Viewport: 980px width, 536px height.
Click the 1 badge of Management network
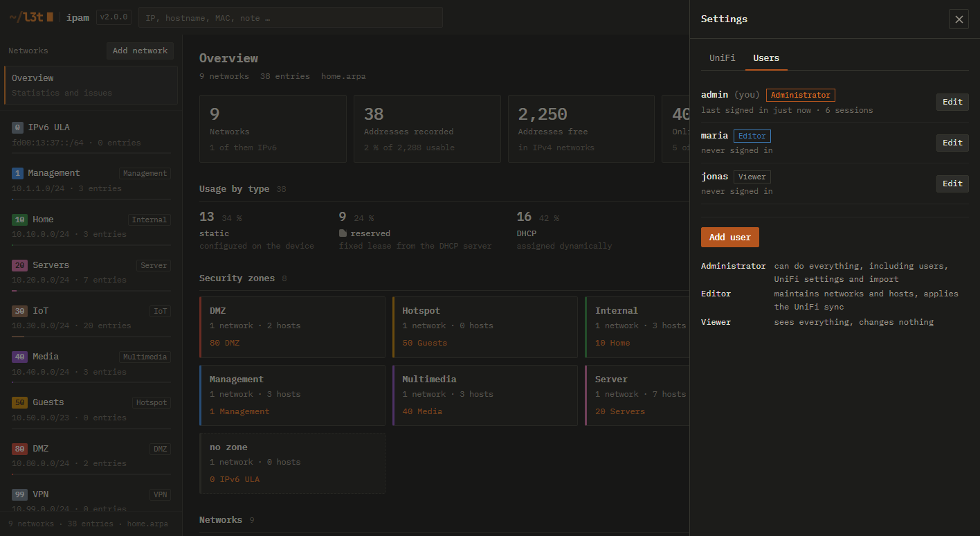18,173
